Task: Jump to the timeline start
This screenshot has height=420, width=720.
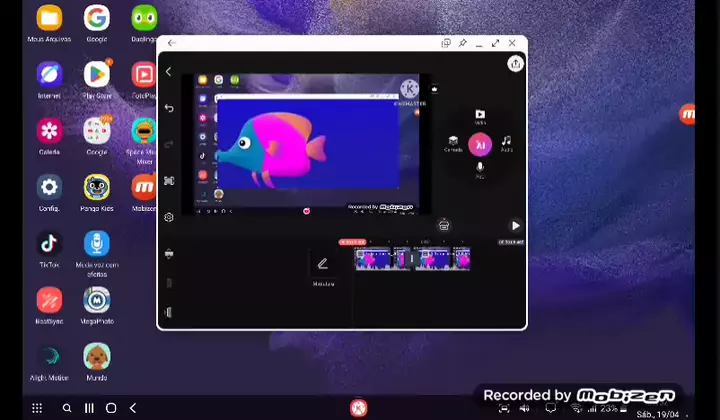Action: click(169, 313)
